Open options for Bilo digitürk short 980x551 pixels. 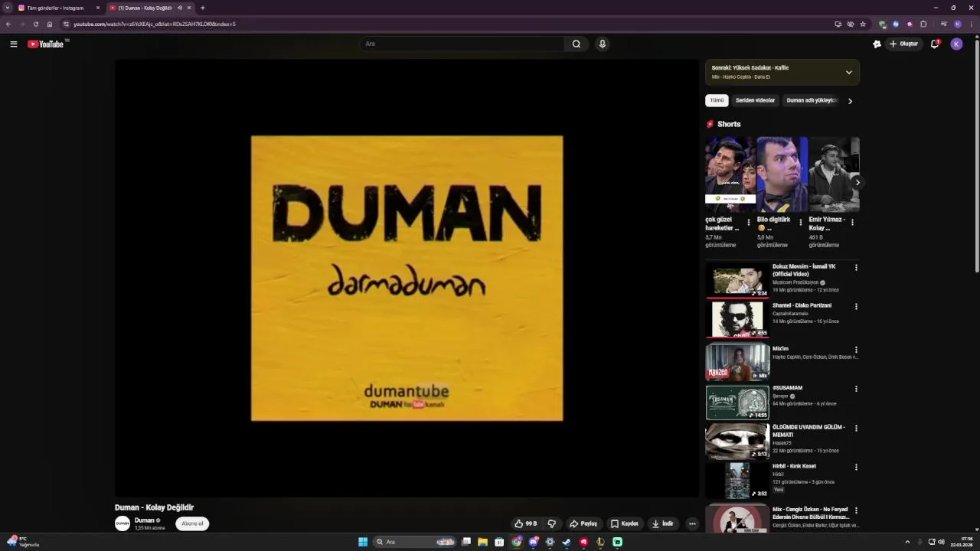[801, 223]
